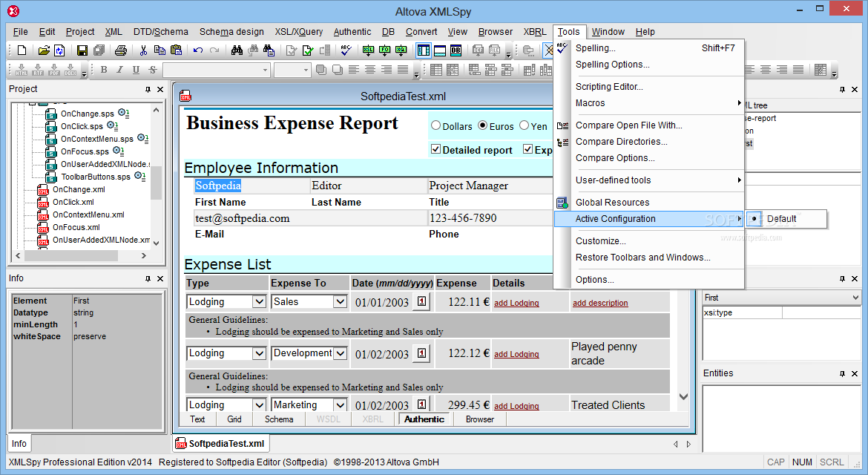This screenshot has height=475, width=868.
Task: Click 'add Lodging' link in Development row
Action: point(516,354)
